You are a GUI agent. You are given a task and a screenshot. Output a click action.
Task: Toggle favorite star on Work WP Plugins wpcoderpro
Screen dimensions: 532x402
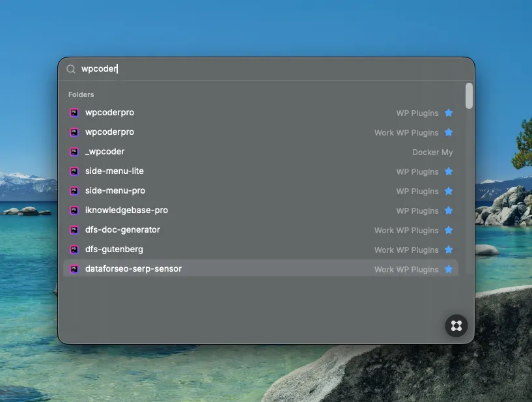(x=449, y=132)
